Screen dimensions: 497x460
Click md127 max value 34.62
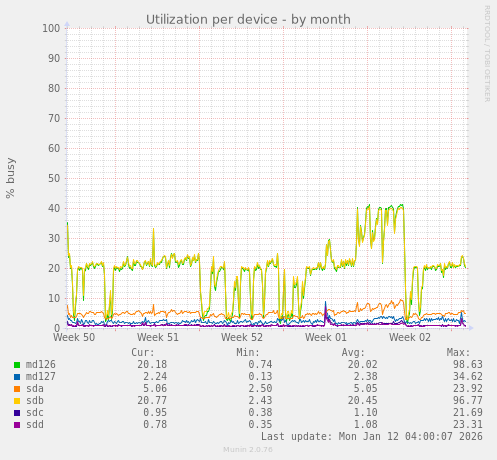click(x=468, y=377)
